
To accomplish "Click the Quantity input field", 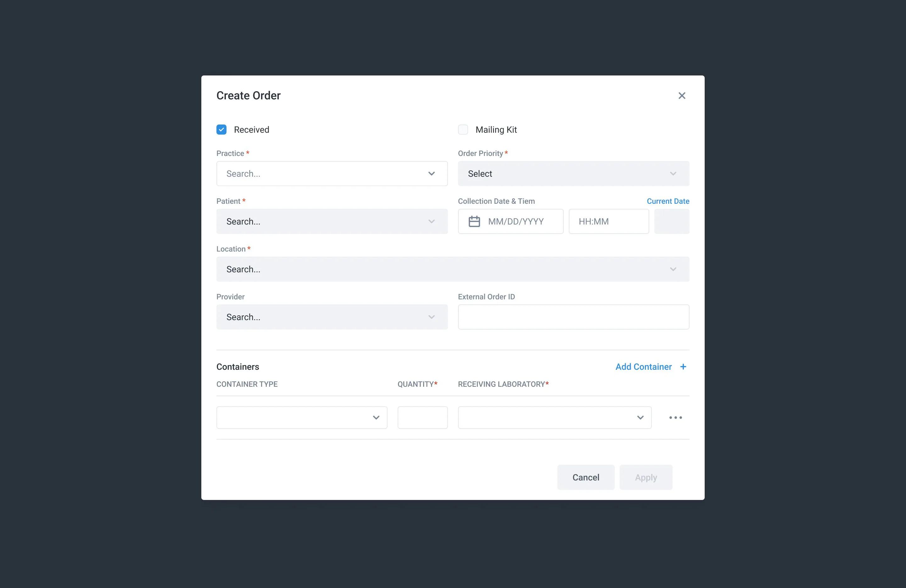I will [x=422, y=418].
